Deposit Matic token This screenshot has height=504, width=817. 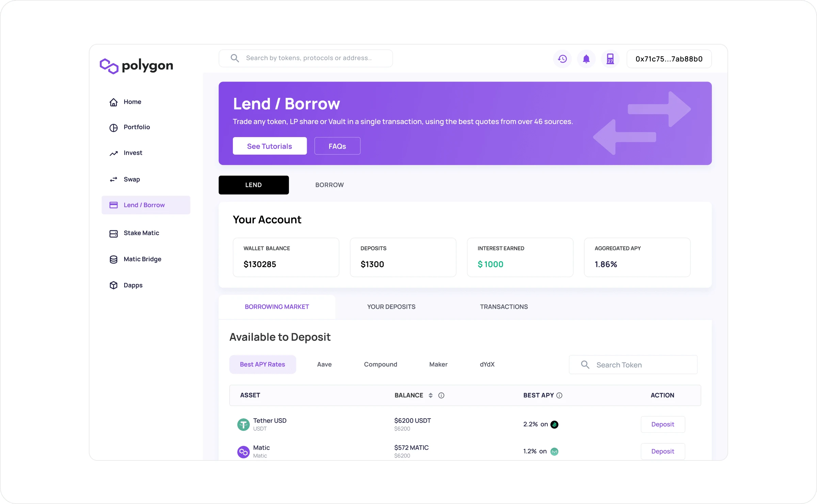[x=663, y=452]
